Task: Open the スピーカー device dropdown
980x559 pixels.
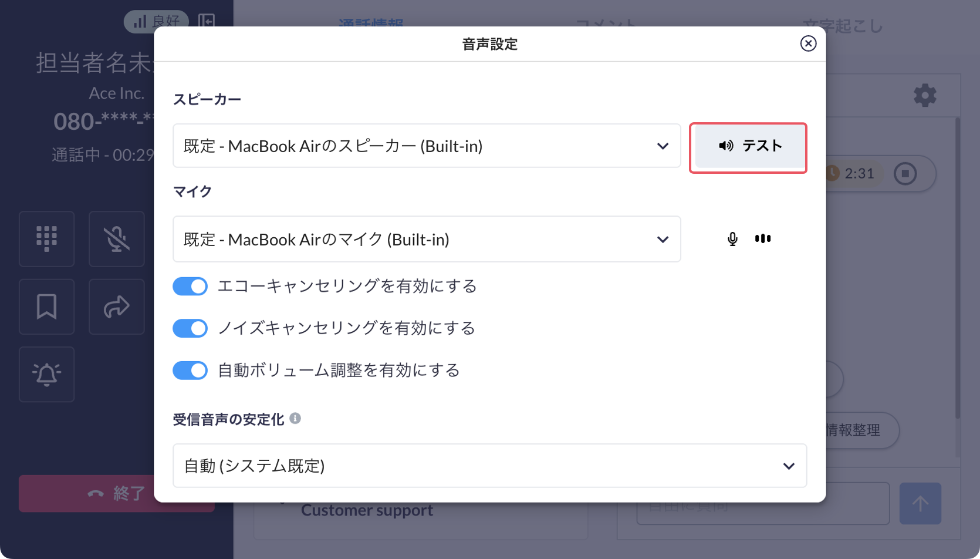Action: point(427,146)
